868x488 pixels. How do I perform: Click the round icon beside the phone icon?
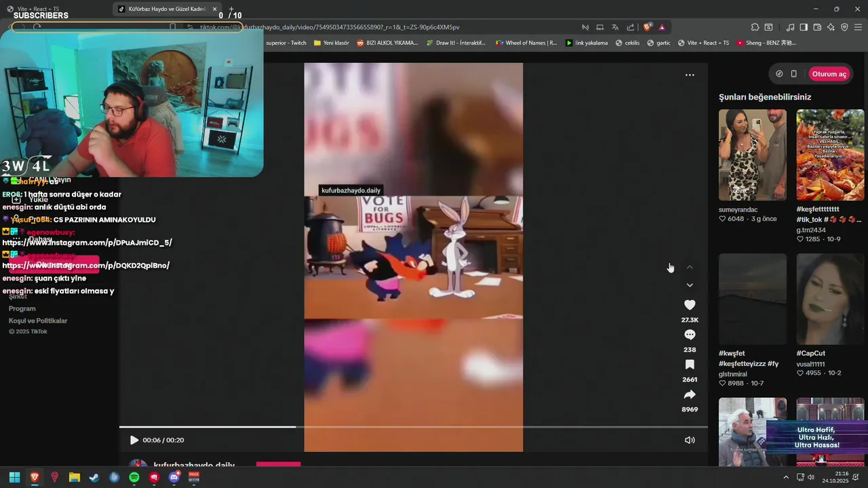[779, 74]
